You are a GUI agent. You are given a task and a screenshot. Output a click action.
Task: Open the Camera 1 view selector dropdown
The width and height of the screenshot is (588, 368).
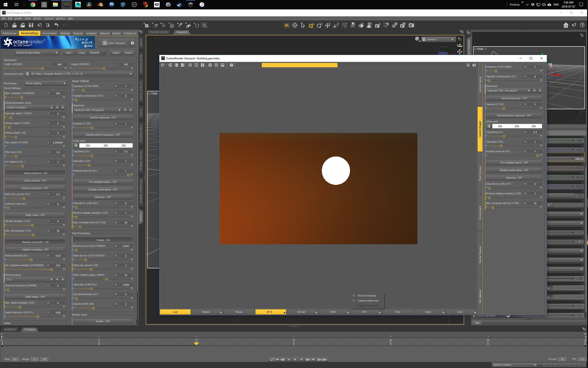point(438,39)
